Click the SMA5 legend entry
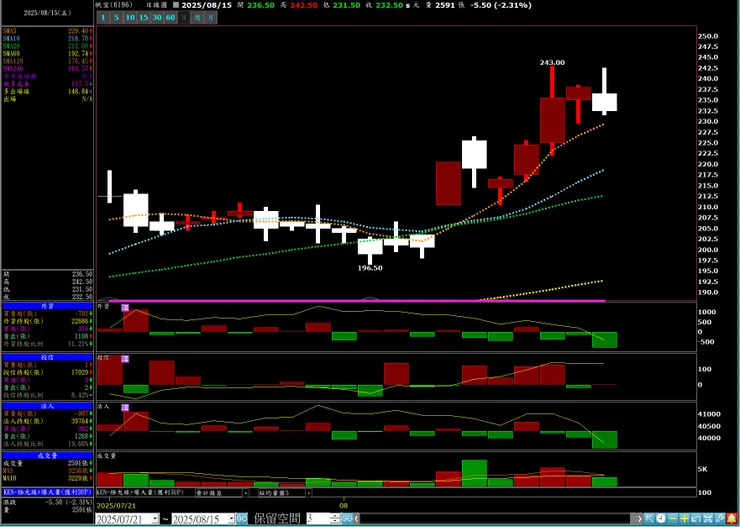740x527 pixels. tap(47, 30)
